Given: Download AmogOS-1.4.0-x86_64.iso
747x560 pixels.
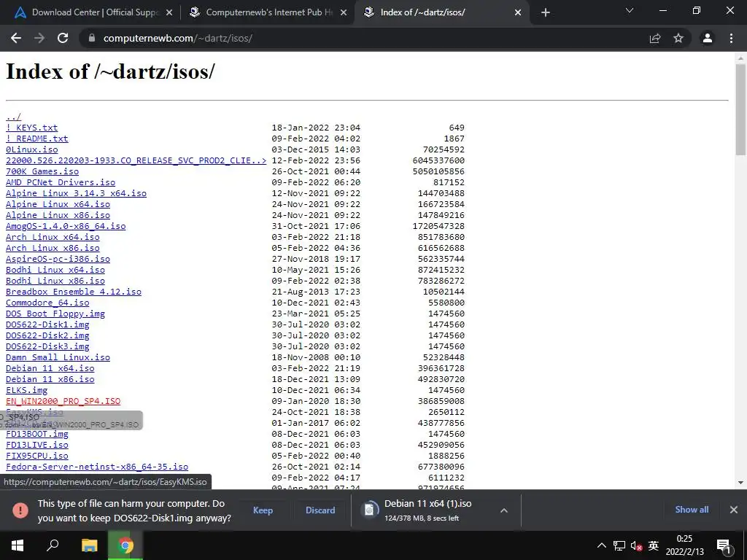Looking at the screenshot, I should (x=66, y=226).
